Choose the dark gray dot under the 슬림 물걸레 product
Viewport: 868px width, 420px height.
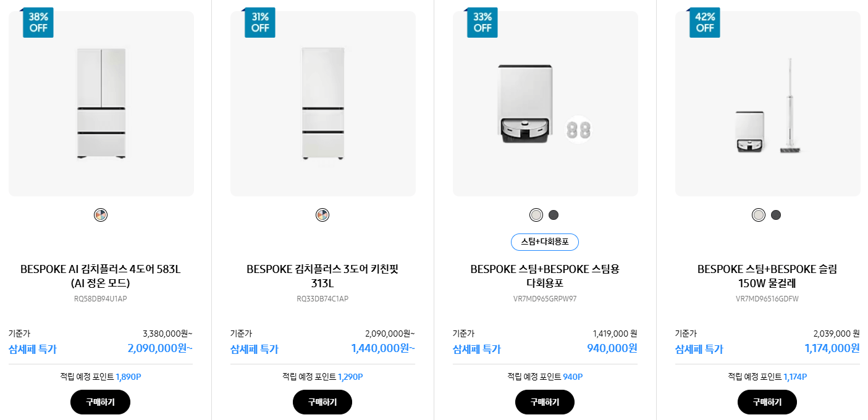coord(776,215)
